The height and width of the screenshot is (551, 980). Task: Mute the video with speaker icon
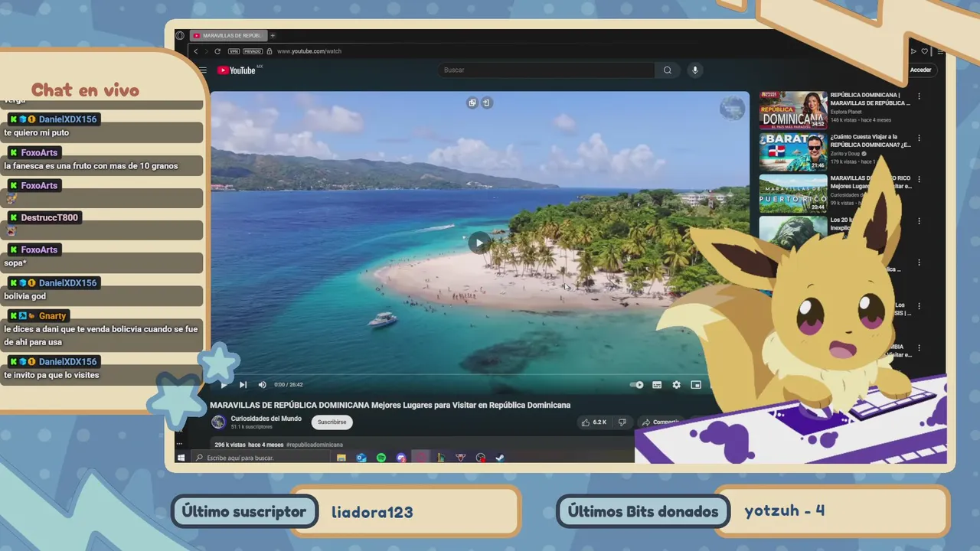click(x=262, y=385)
